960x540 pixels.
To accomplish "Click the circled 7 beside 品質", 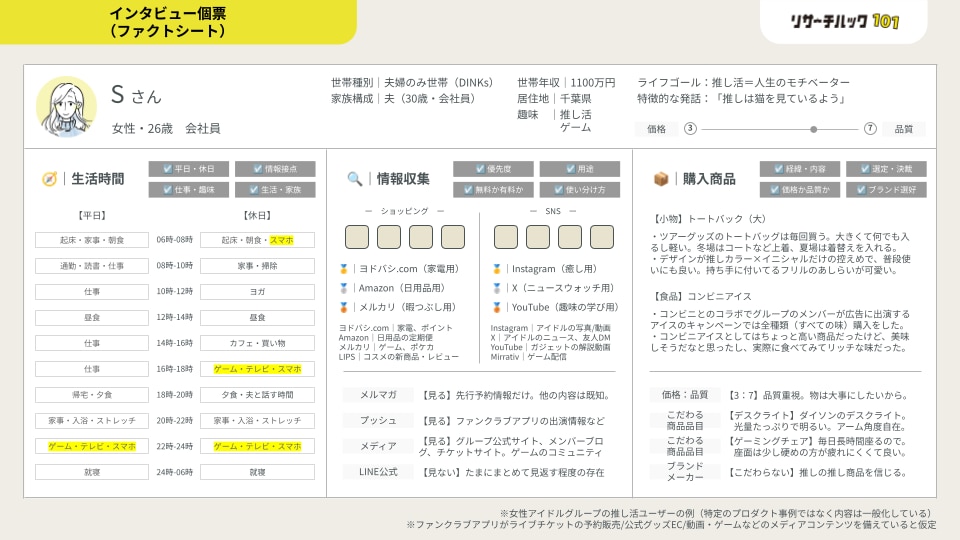I will point(870,129).
